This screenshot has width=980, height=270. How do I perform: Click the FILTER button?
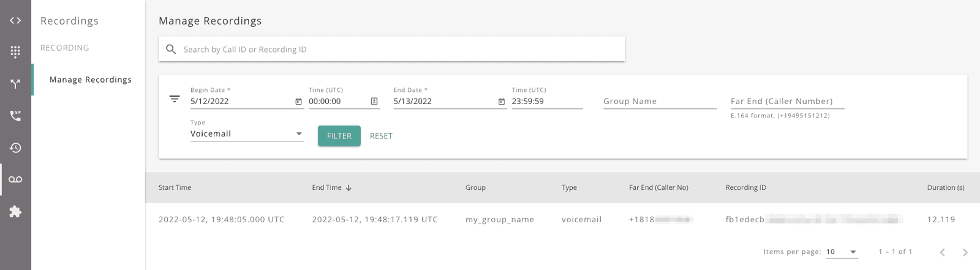click(339, 136)
